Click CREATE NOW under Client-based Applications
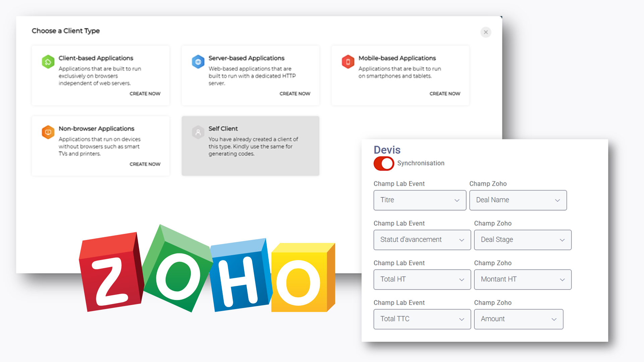 tap(145, 94)
